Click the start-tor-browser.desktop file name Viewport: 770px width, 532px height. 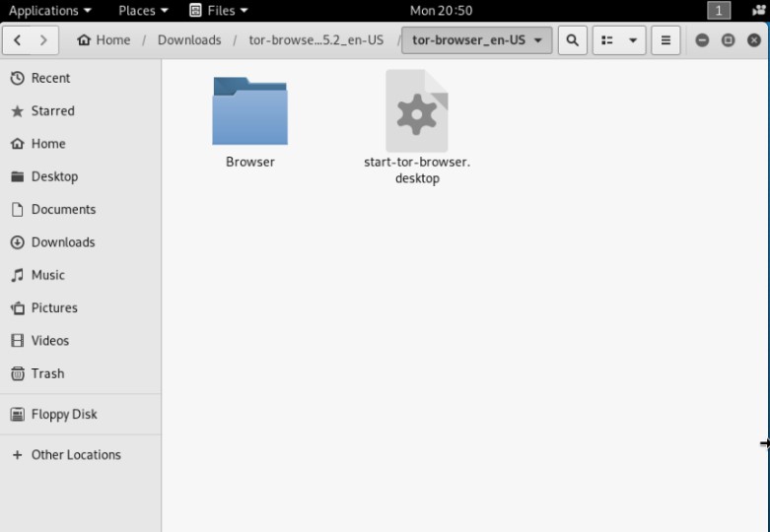click(x=417, y=169)
